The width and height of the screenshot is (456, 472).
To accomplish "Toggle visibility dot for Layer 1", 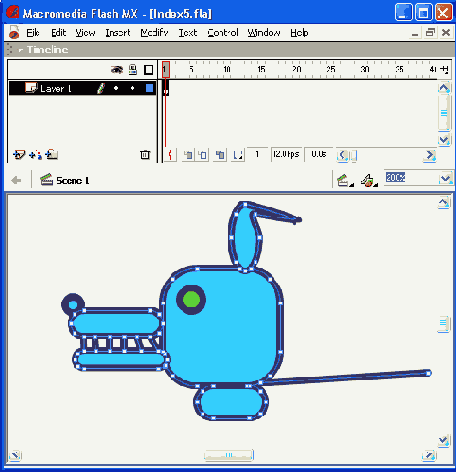I will (116, 88).
